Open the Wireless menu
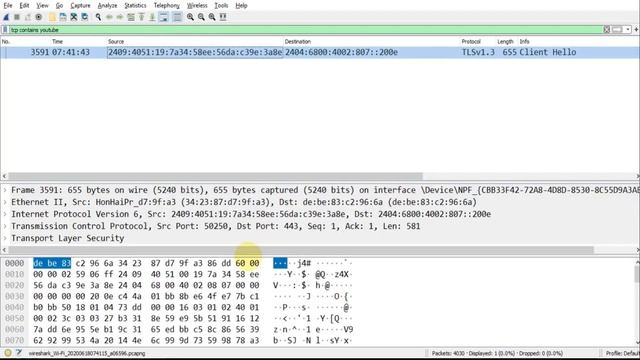 pyautogui.click(x=197, y=5)
